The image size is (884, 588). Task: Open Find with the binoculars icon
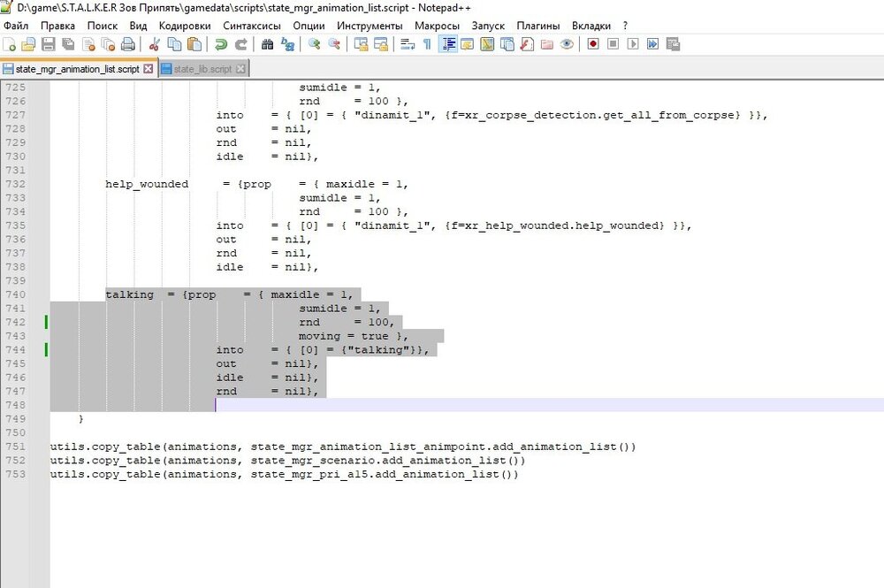pyautogui.click(x=268, y=44)
